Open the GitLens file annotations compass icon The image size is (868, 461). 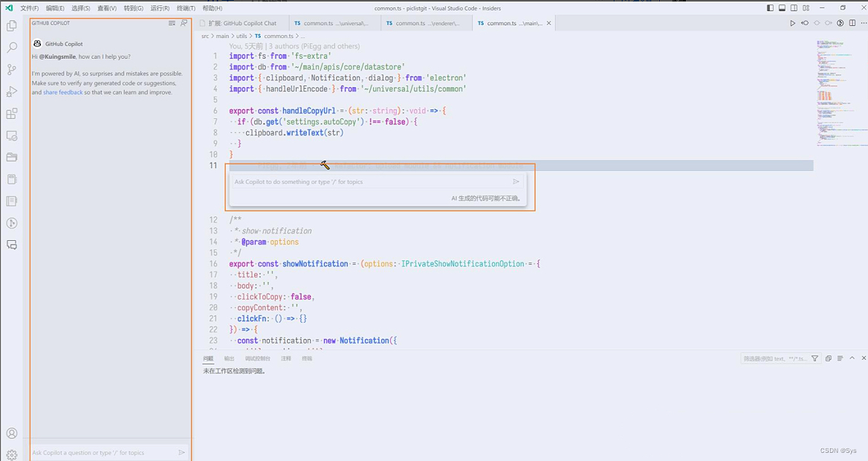coord(841,23)
